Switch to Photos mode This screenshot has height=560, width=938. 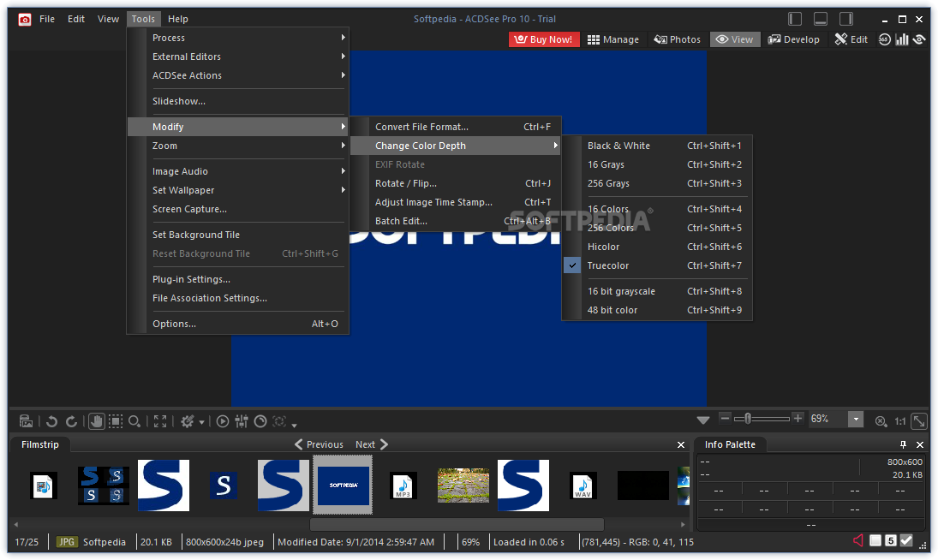(x=678, y=39)
